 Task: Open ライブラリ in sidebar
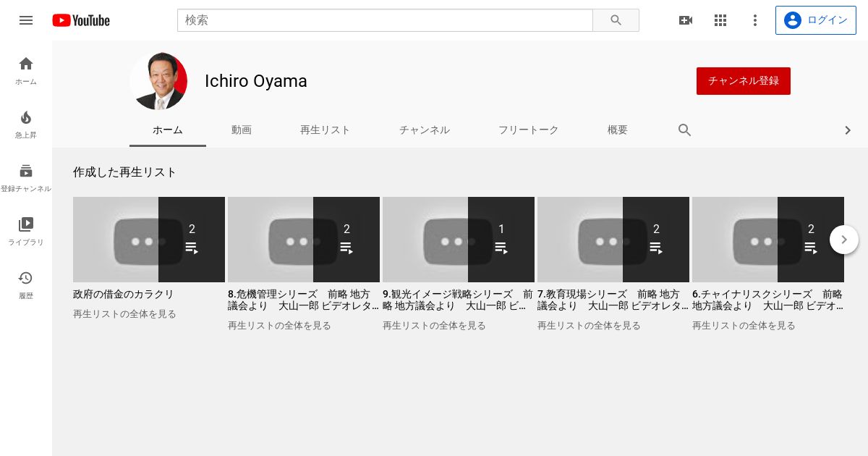point(26,232)
